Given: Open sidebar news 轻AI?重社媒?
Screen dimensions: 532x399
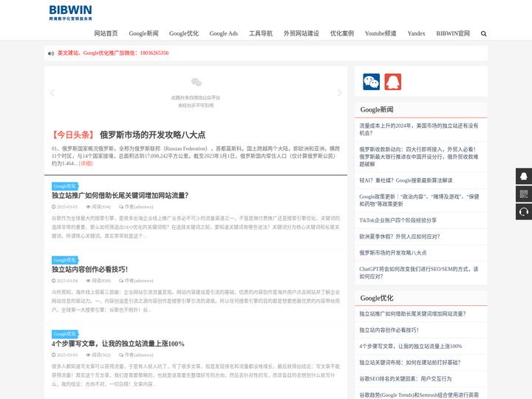Looking at the screenshot, I should tap(406, 180).
